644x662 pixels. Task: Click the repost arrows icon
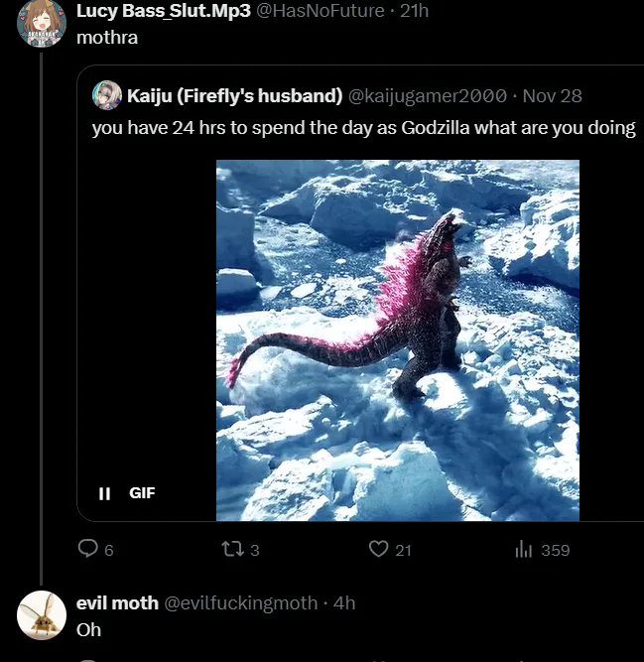click(232, 549)
